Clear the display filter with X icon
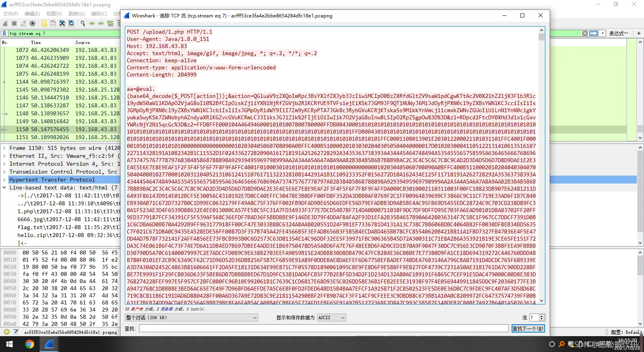 tap(585, 33)
